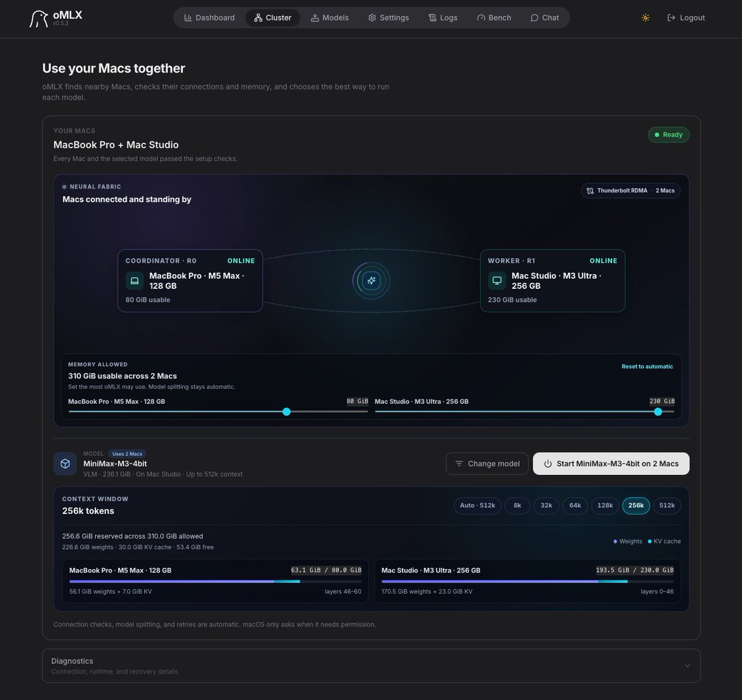Open the Bench tab
This screenshot has height=700, width=742.
tap(494, 18)
